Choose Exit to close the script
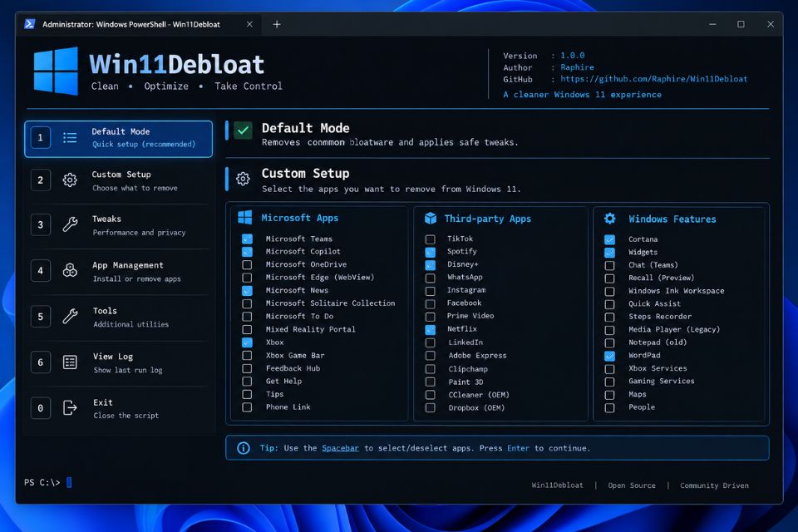798x532 pixels. click(x=118, y=409)
